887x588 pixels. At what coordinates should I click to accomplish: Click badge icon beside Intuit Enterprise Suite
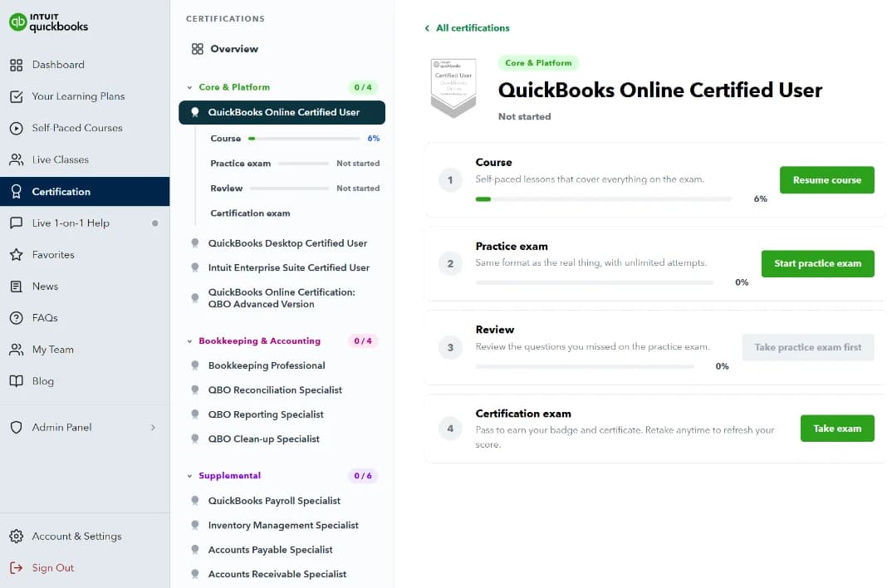194,267
